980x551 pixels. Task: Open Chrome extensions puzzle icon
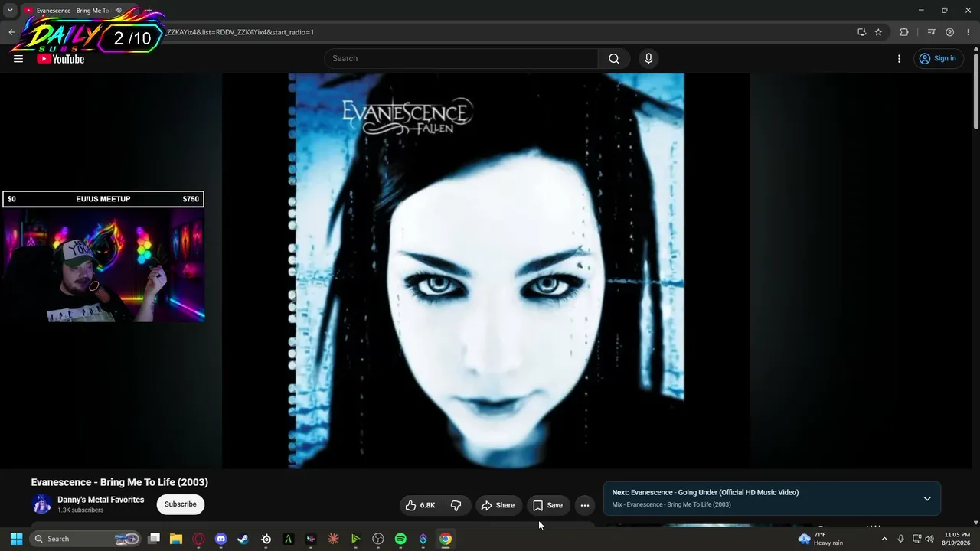point(904,32)
